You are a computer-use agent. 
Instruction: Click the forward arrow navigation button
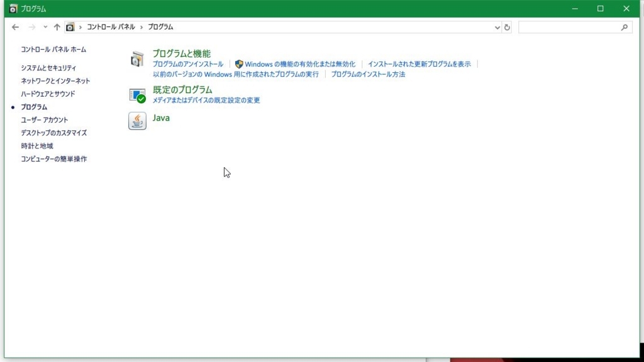31,27
